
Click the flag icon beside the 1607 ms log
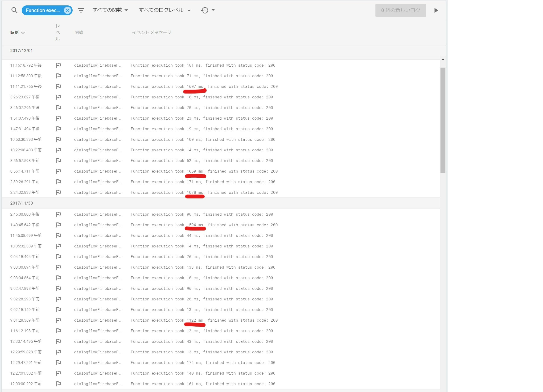pos(58,86)
